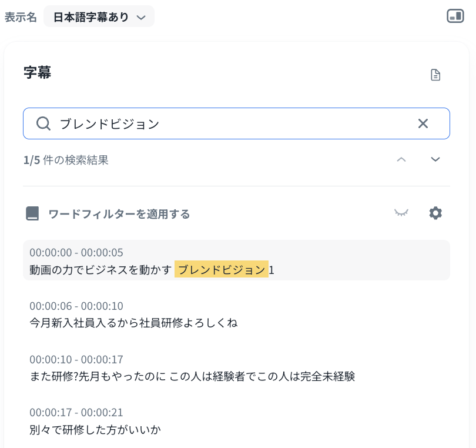Click the ワードフィルターを適用する label
Screen dimensions: 476x448
[x=119, y=214]
